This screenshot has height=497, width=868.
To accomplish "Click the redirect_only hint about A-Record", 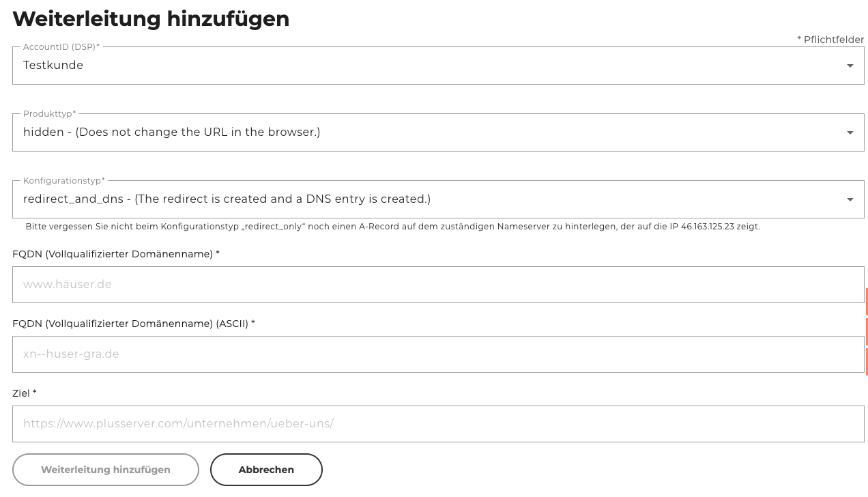I will coord(392,227).
